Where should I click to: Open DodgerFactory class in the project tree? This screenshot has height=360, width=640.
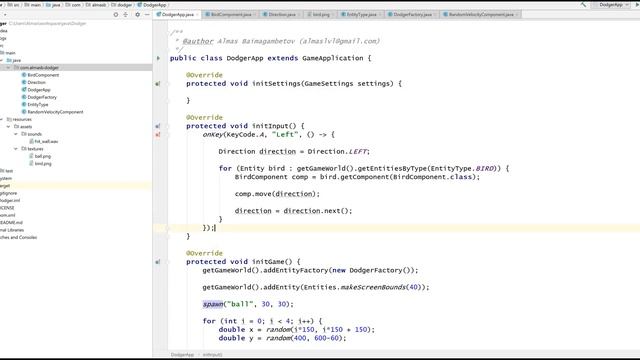point(39,97)
